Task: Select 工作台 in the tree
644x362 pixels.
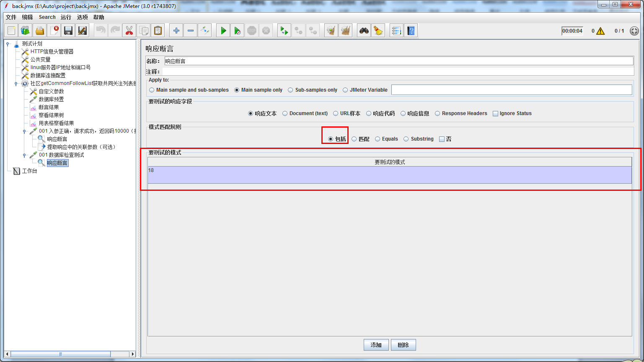Action: point(30,171)
